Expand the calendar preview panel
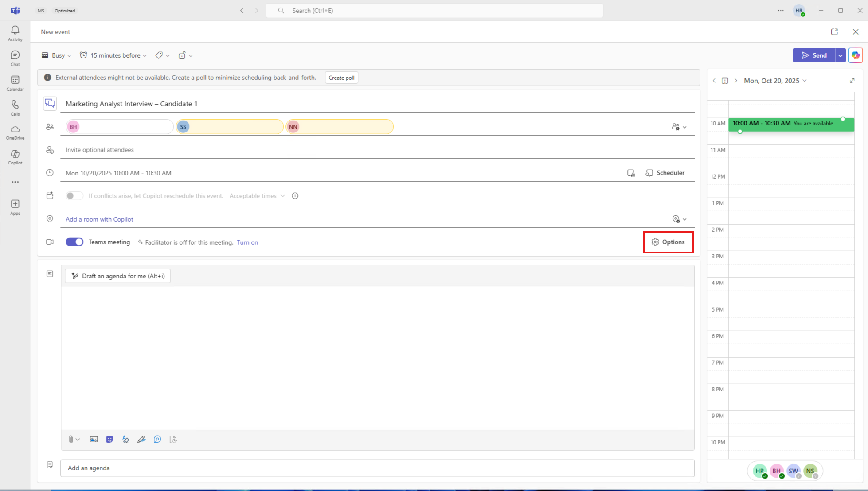This screenshot has width=868, height=491. coord(852,81)
